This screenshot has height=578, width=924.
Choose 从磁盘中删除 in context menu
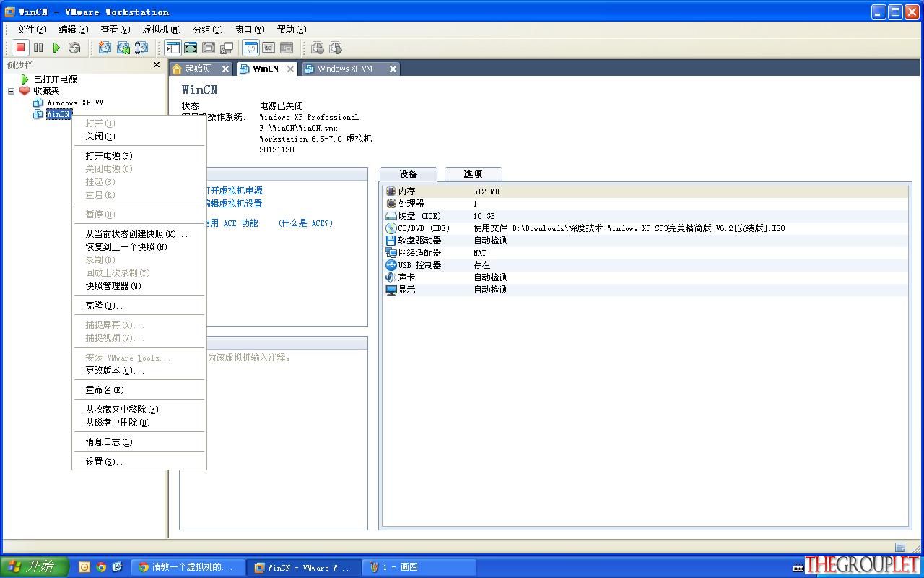tap(139, 422)
